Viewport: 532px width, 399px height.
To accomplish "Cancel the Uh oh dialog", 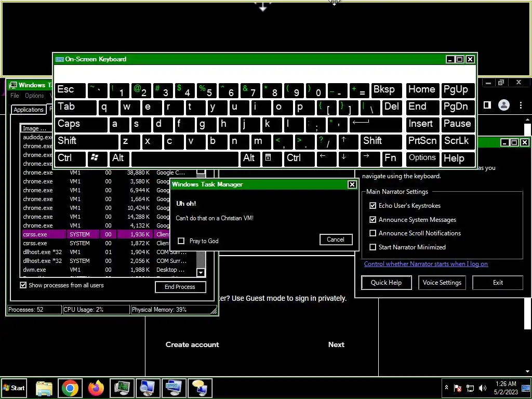I will pos(336,240).
